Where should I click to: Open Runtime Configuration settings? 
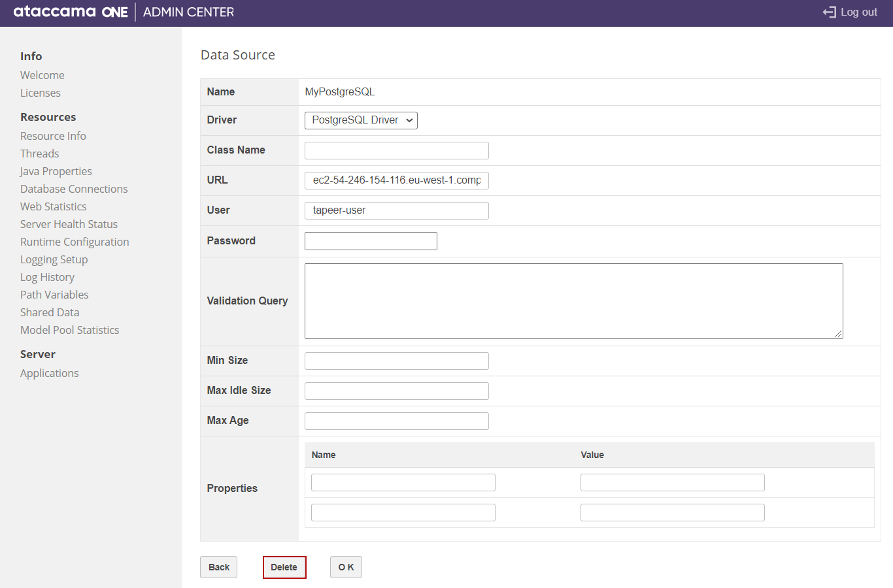74,241
